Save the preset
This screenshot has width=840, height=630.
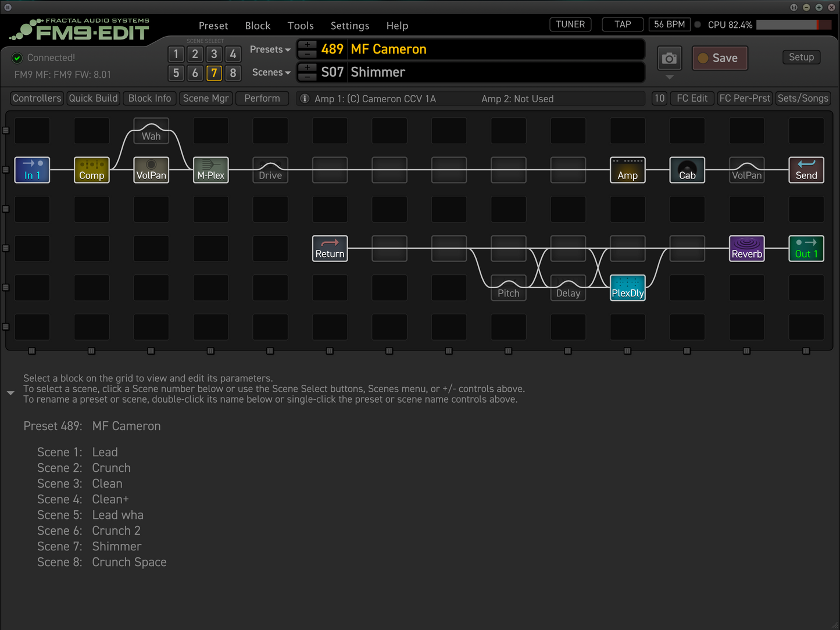pyautogui.click(x=720, y=58)
